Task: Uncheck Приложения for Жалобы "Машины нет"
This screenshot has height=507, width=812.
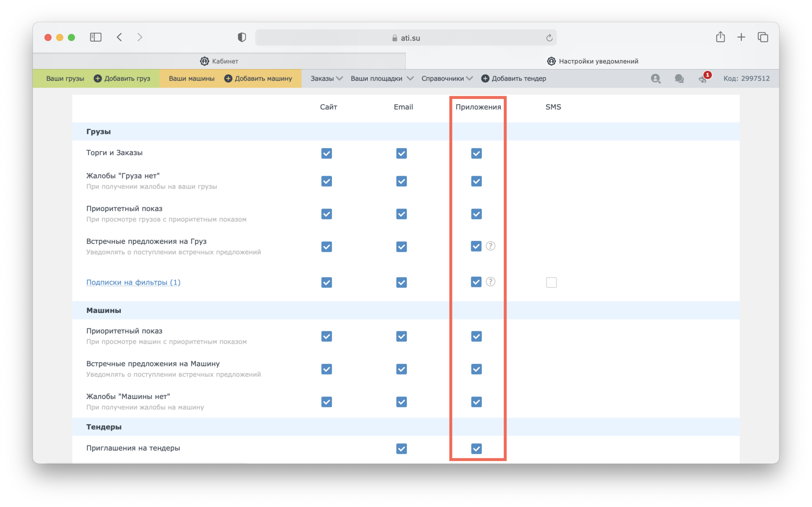Action: 477,402
